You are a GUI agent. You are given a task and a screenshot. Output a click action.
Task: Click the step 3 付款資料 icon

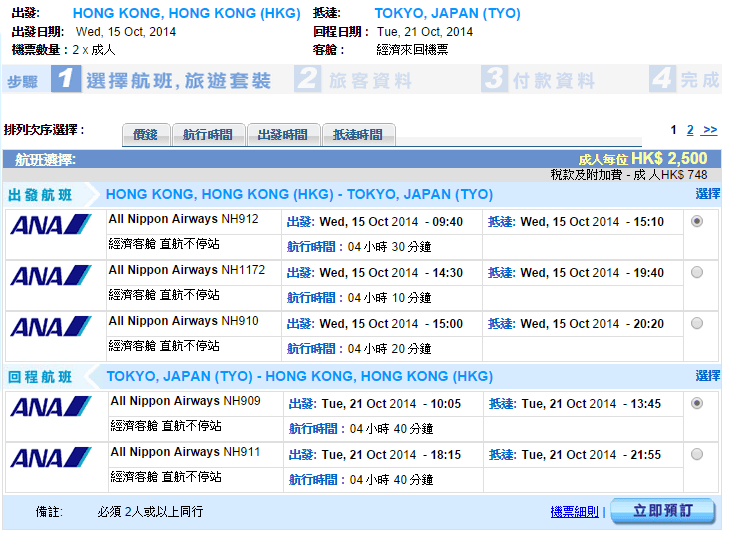coord(494,80)
